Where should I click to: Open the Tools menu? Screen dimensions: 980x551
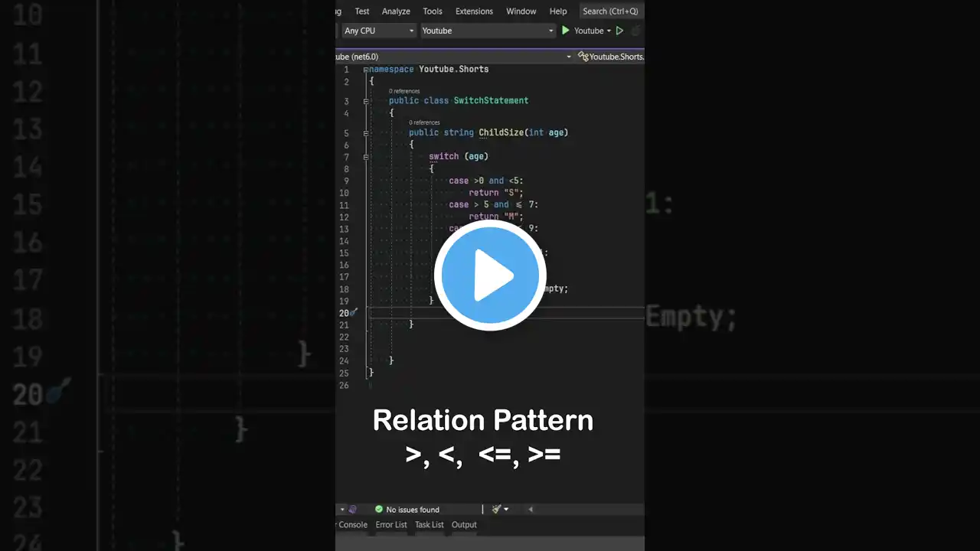click(433, 11)
